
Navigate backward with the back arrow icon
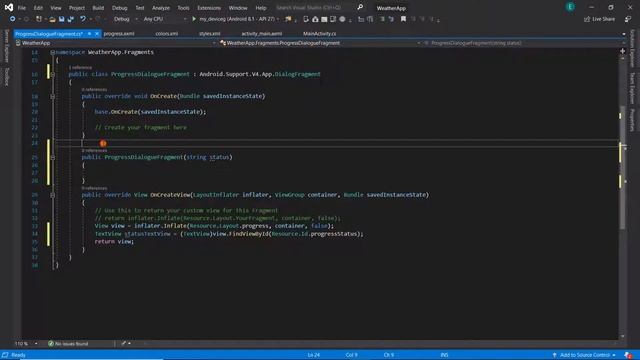13,19
